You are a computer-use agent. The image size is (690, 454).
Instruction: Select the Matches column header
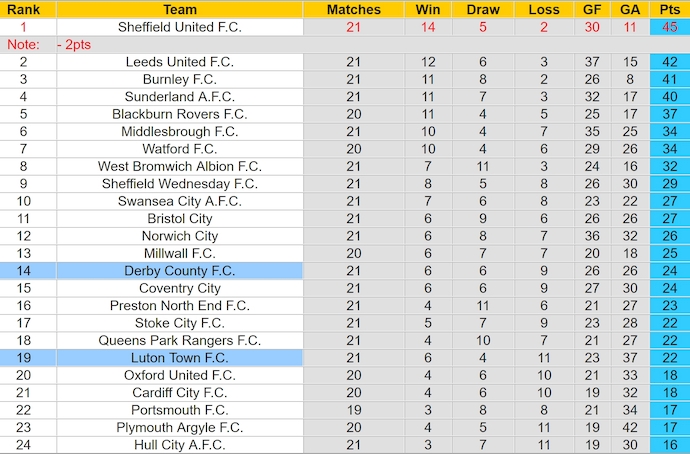(353, 9)
